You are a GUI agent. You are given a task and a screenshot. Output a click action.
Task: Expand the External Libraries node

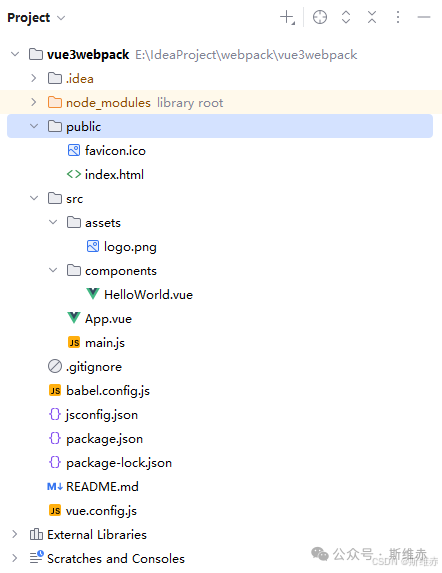pos(15,534)
